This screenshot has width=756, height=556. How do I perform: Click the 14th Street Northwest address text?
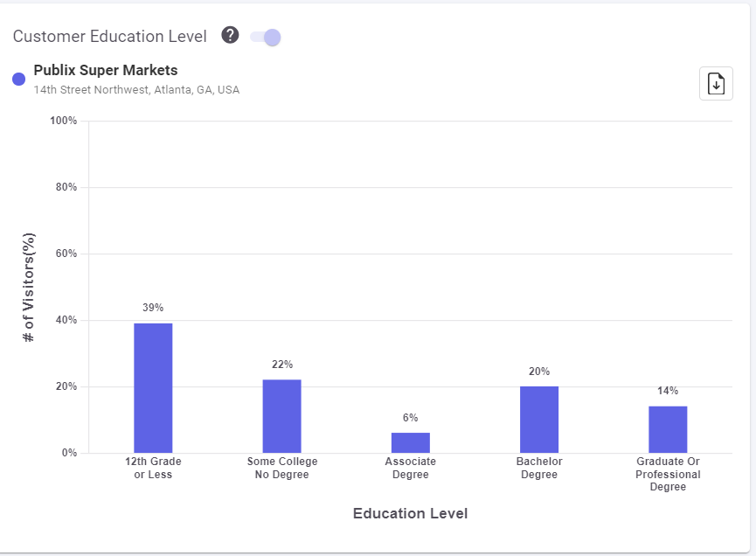click(x=136, y=90)
